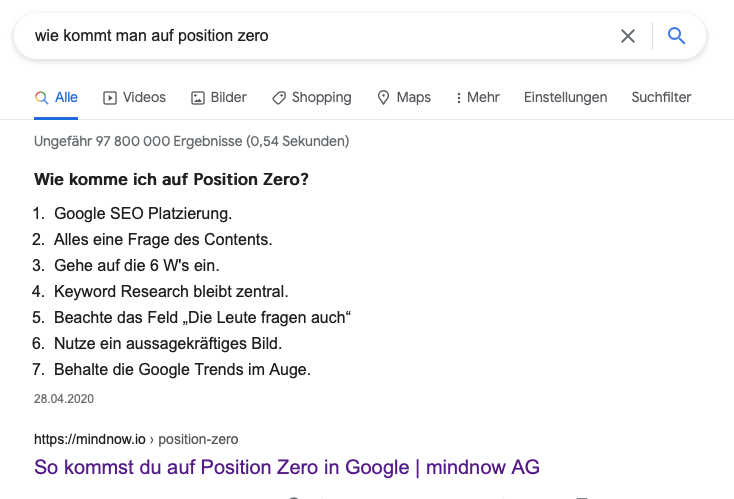
Task: Click the mindnow.io URL breadcrumb
Action: coord(136,439)
